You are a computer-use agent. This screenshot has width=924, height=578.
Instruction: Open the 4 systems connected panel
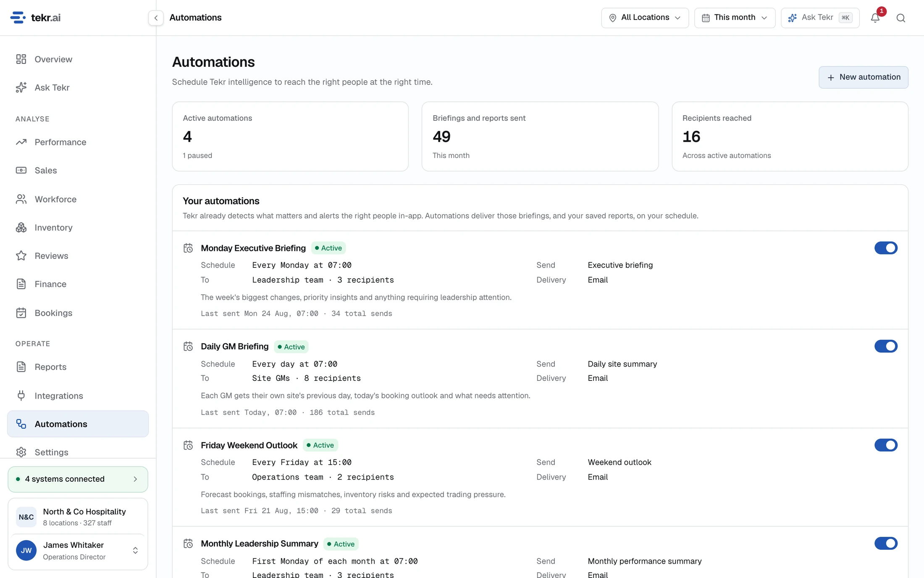(x=78, y=479)
